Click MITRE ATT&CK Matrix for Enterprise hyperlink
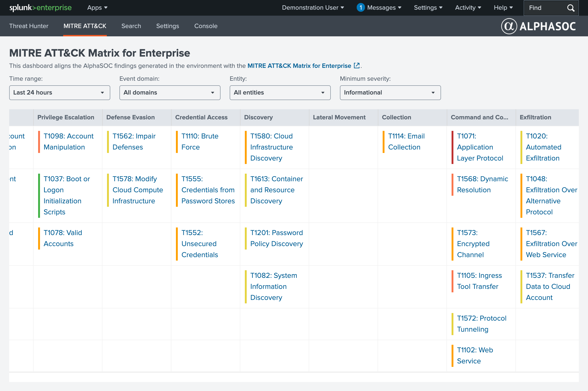This screenshot has height=391, width=588. coord(299,66)
